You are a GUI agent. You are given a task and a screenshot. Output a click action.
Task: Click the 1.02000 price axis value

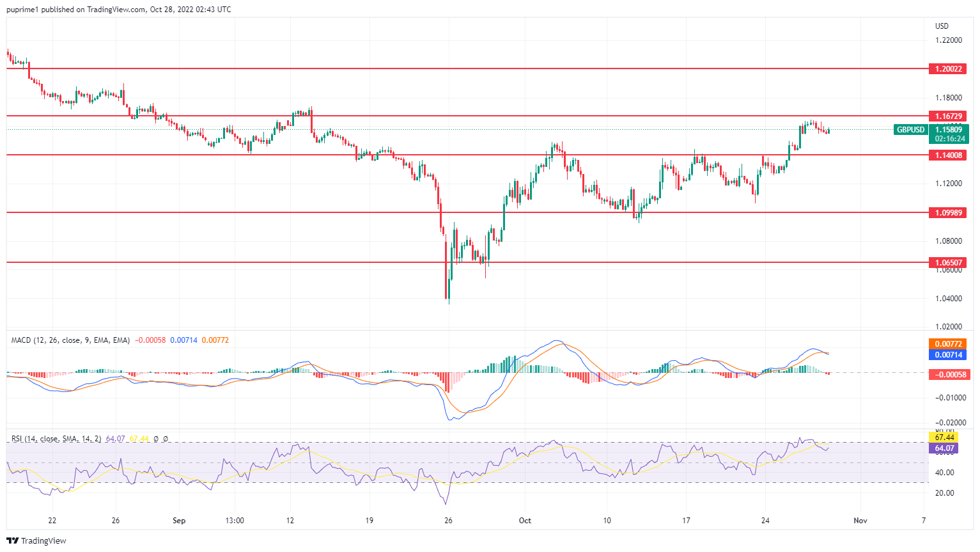pos(948,327)
